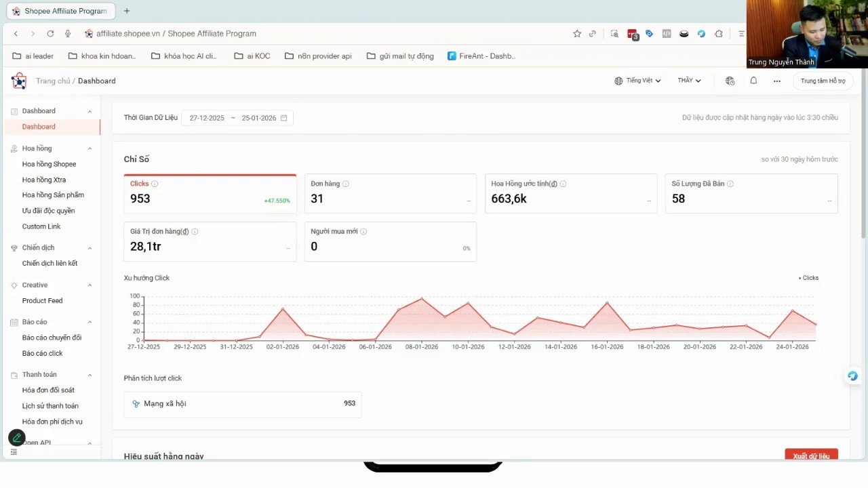This screenshot has width=868, height=488.
Task: Click the info icon next to Đơn hàng
Action: click(346, 184)
